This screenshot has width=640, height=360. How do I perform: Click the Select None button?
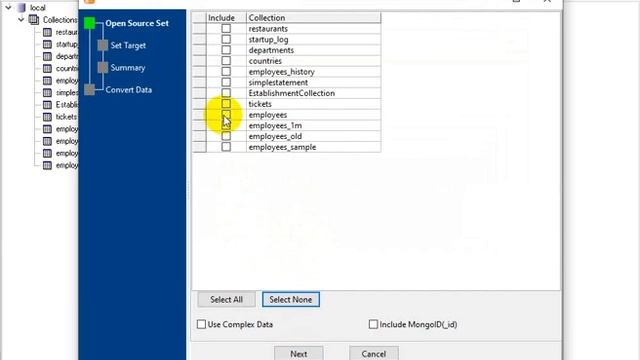pyautogui.click(x=291, y=300)
